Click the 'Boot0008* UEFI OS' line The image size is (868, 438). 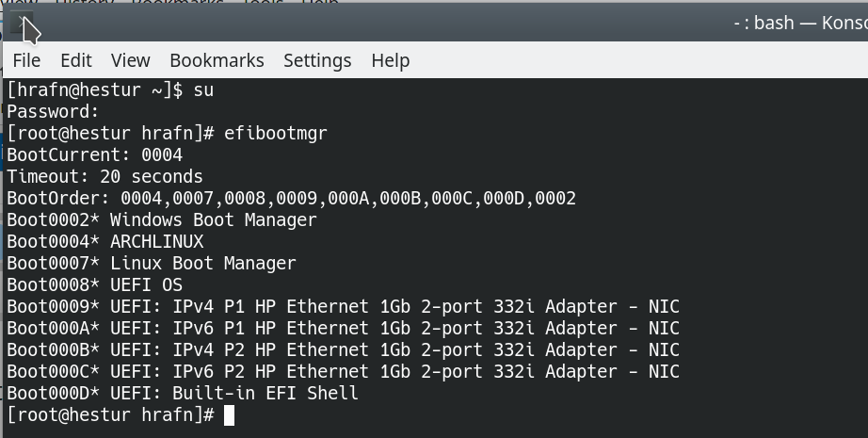[95, 284]
